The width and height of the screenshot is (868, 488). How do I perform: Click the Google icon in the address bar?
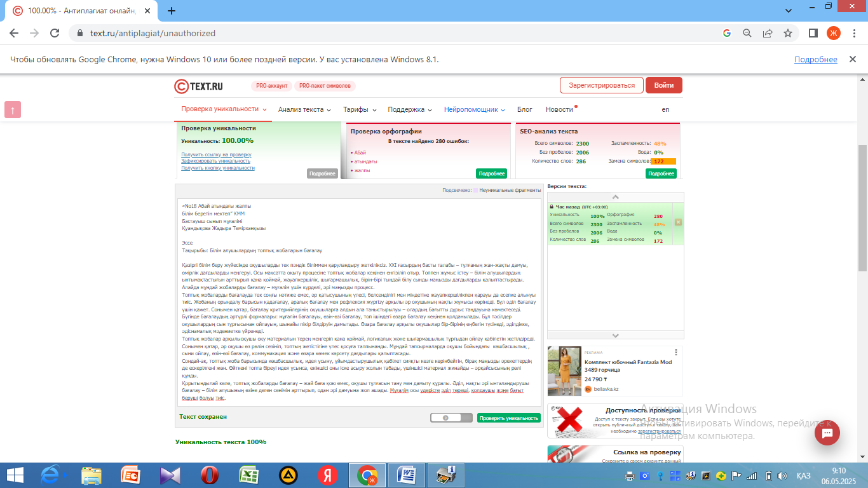(x=727, y=33)
